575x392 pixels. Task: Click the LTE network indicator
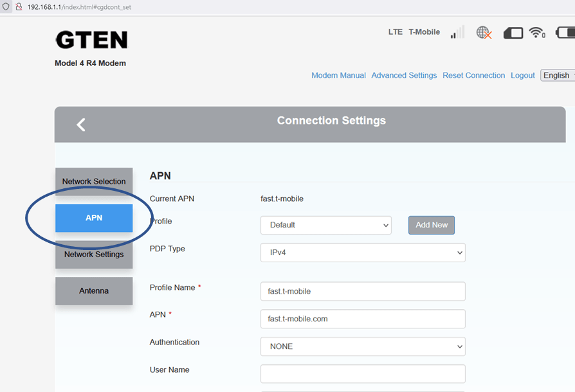(x=395, y=31)
